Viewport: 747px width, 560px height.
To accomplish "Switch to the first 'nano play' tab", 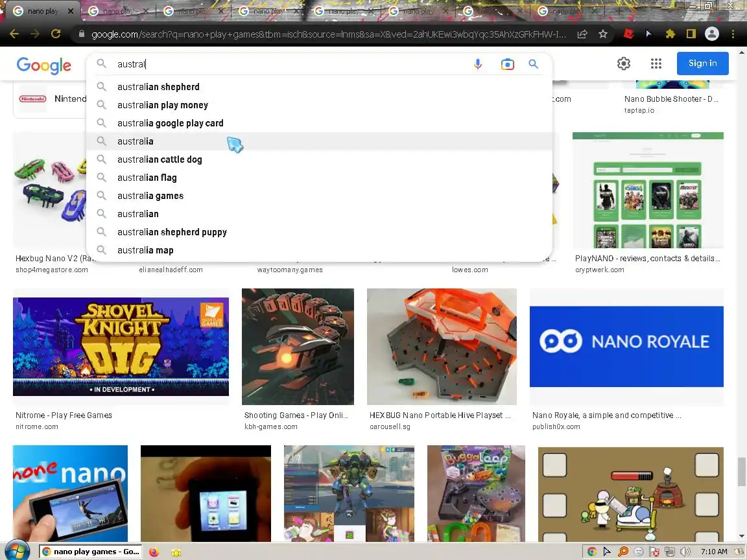I will (x=42, y=11).
